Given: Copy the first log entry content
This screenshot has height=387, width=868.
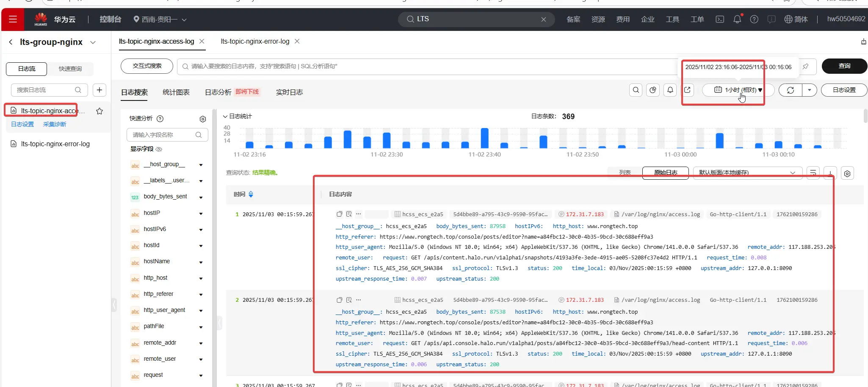Looking at the screenshot, I should [x=339, y=214].
